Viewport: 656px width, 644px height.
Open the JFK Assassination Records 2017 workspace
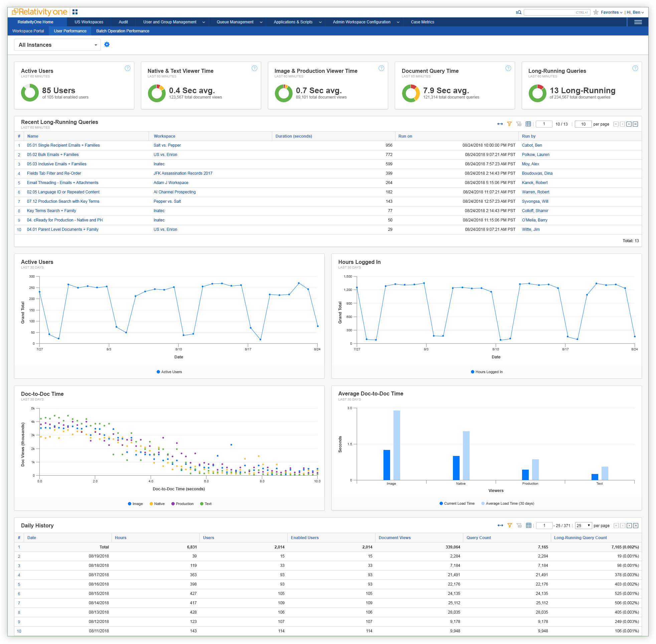pyautogui.click(x=183, y=173)
